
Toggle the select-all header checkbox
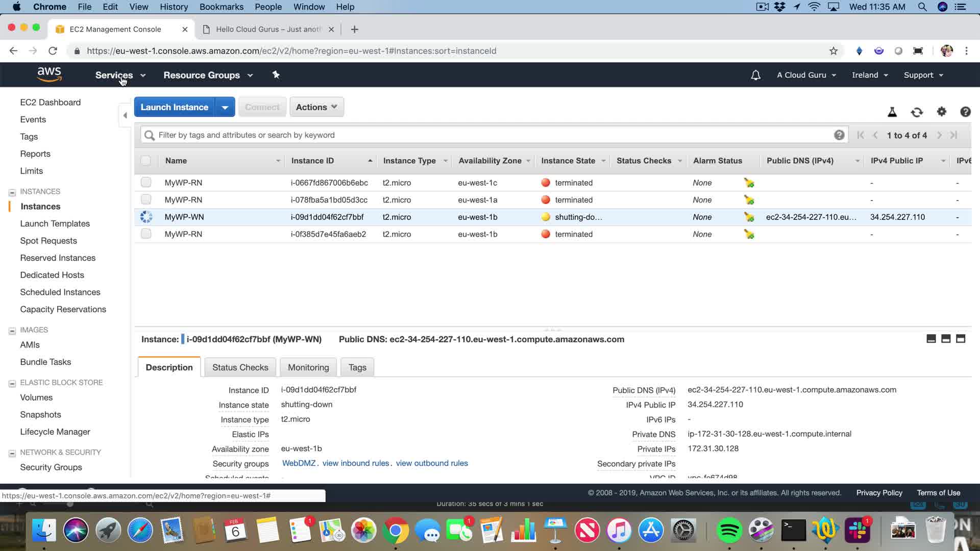coord(146,161)
